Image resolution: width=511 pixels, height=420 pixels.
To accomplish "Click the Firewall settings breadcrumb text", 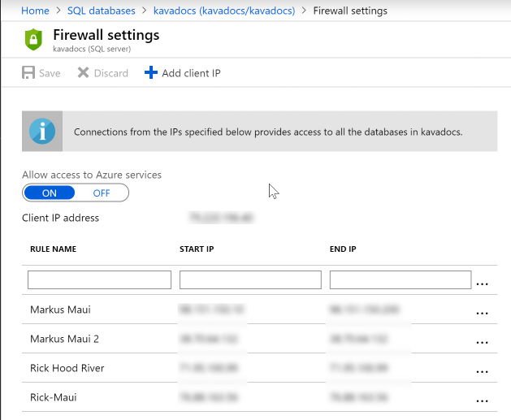I will pos(350,11).
